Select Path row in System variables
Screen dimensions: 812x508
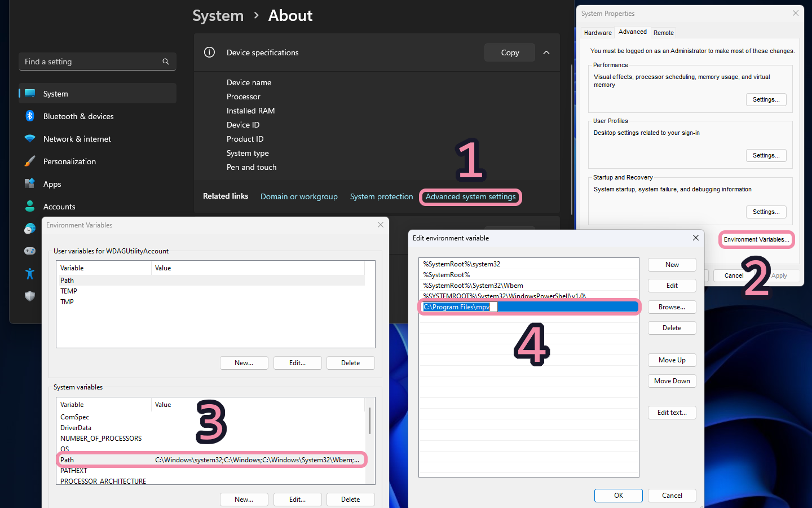coord(211,460)
